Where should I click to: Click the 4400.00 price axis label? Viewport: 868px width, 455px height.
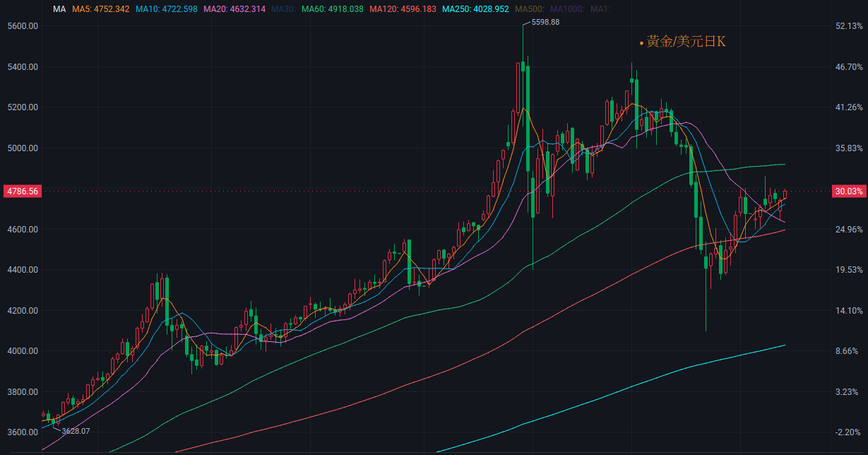22,270
